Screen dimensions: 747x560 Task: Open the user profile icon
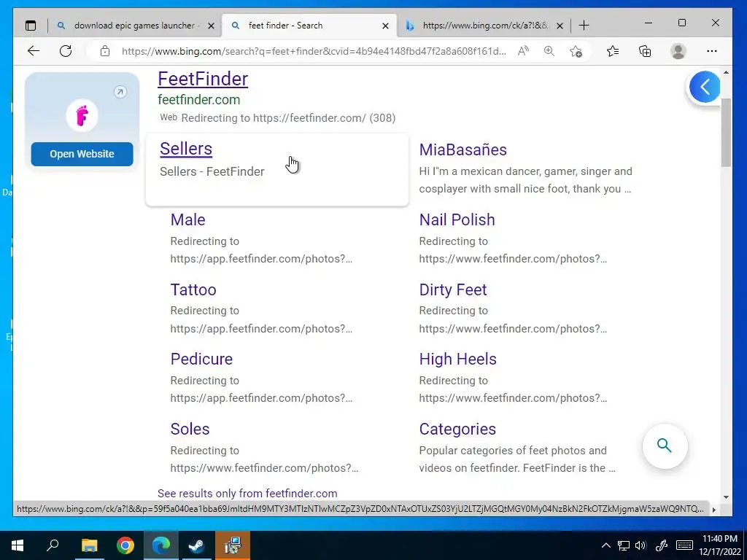[678, 51]
